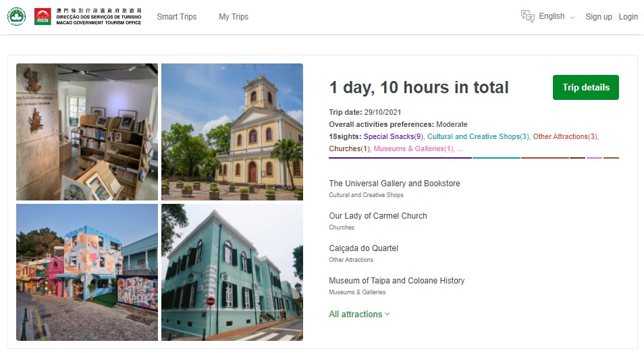Select the Cultural and Creative Shops(3) category

[478, 137]
